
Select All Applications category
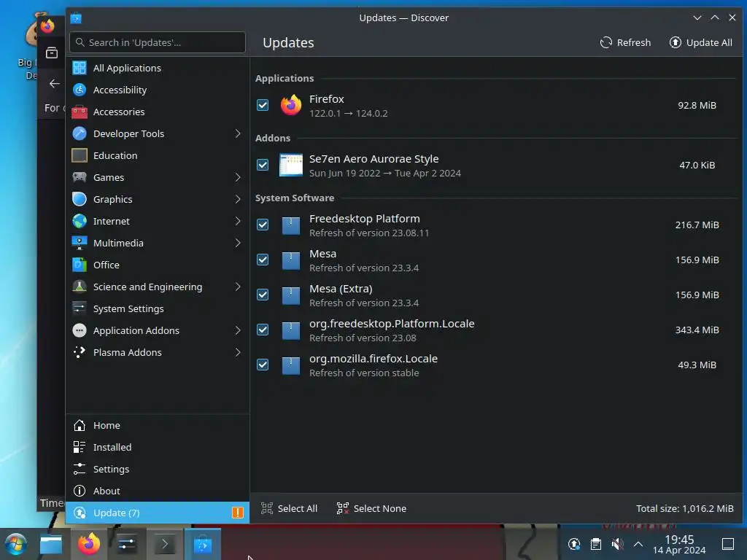point(158,68)
